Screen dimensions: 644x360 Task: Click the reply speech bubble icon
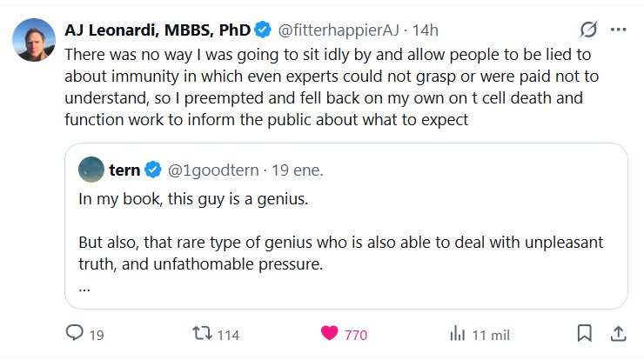(75, 334)
